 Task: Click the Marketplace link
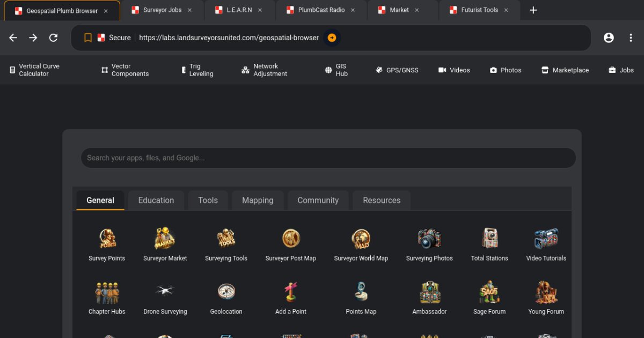coord(565,70)
